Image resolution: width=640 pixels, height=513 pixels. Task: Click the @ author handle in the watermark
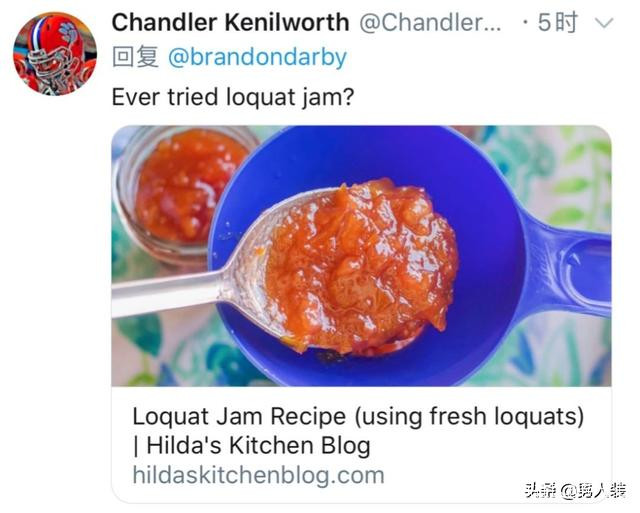point(593,490)
